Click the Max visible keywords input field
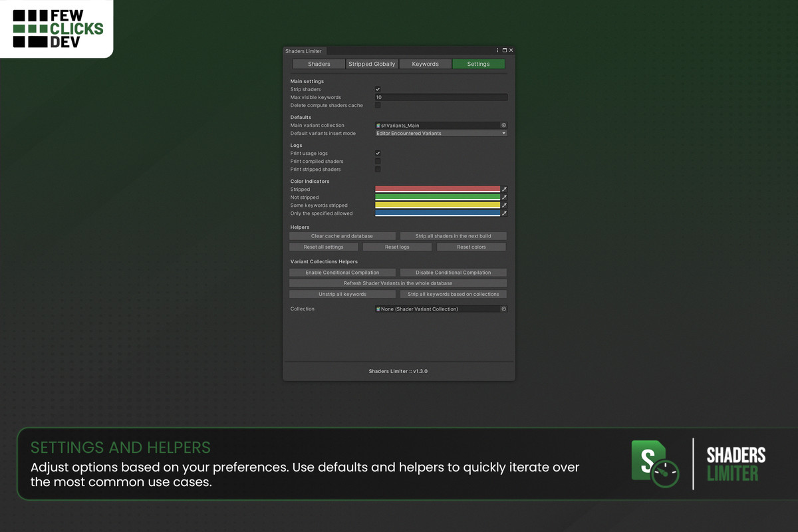The width and height of the screenshot is (798, 532). coord(441,98)
